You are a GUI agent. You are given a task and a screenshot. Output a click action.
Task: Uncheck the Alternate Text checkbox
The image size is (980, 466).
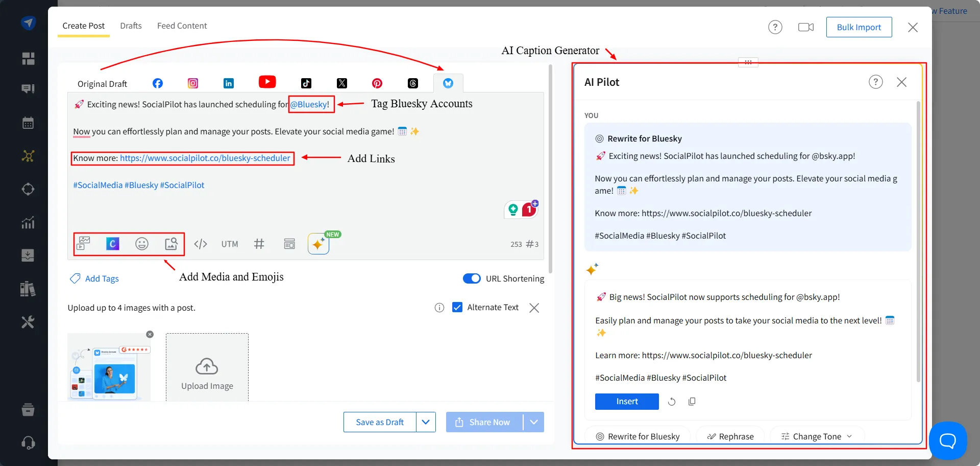[x=457, y=307]
